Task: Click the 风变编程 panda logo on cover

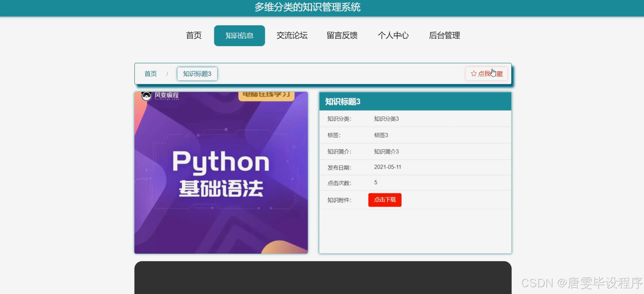Action: point(146,96)
